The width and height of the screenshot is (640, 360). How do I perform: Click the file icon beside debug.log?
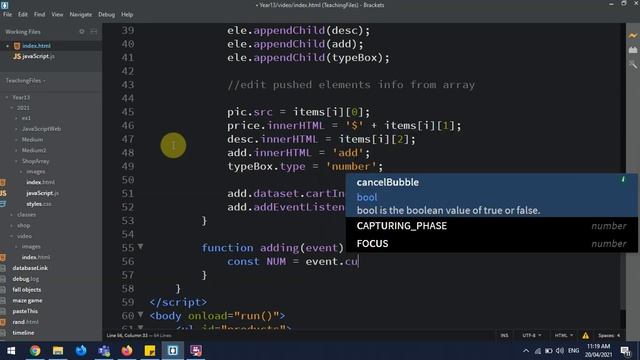(x=3, y=279)
